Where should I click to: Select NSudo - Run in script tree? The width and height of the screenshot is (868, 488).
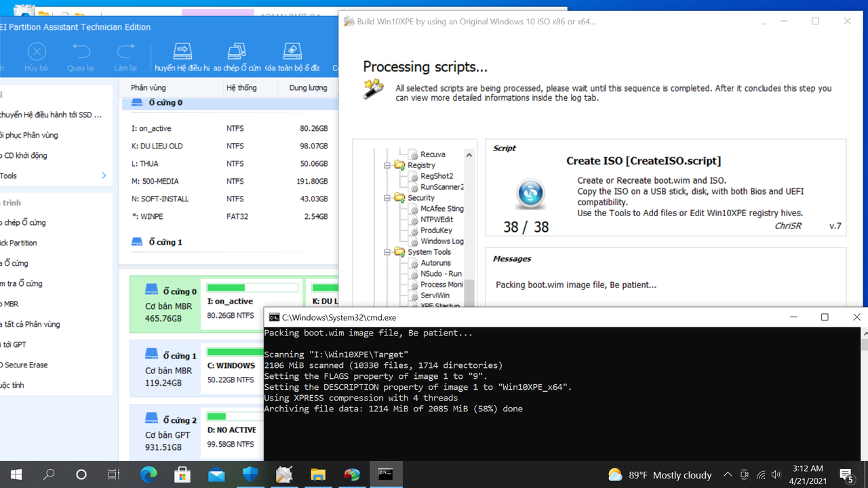pyautogui.click(x=441, y=274)
